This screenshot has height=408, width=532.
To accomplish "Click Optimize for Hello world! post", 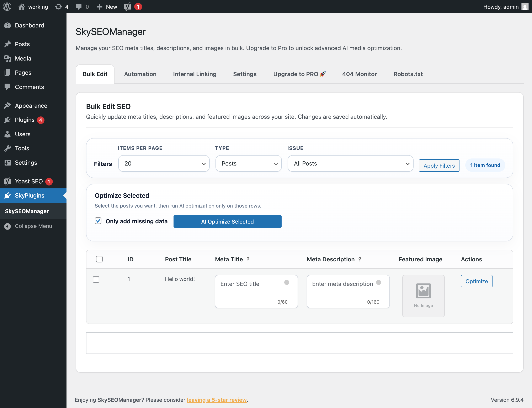I will (477, 281).
